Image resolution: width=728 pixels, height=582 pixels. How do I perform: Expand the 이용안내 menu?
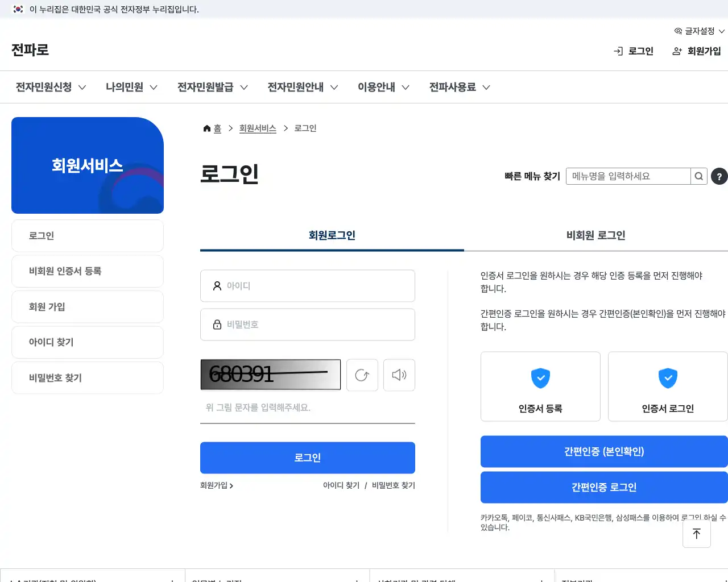click(383, 87)
